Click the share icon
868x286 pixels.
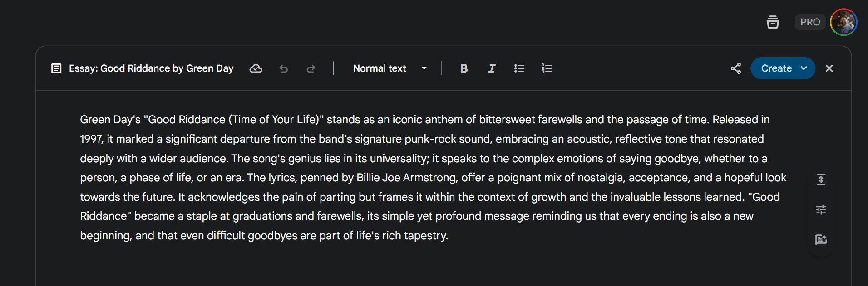point(736,68)
